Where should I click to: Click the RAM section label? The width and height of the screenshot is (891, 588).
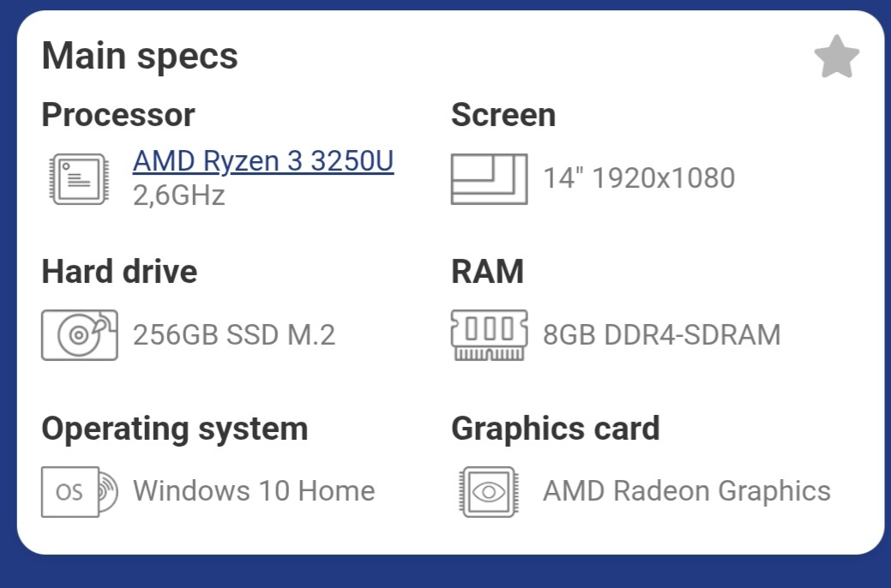[x=487, y=271]
